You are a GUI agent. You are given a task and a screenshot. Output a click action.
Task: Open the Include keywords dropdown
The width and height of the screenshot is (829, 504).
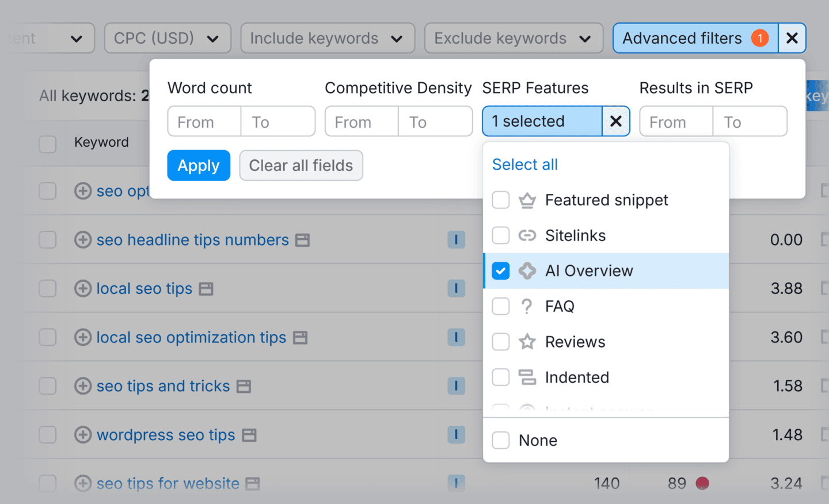coord(327,38)
